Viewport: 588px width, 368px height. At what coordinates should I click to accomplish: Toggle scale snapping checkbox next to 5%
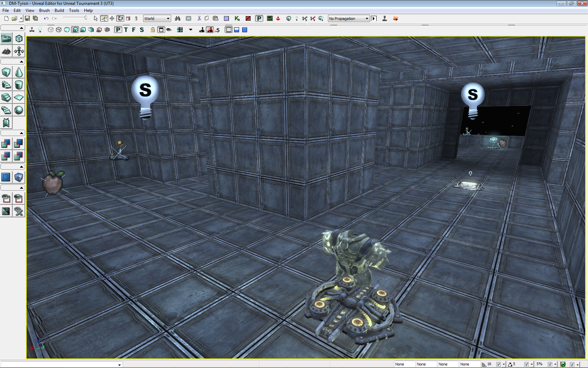click(550, 364)
